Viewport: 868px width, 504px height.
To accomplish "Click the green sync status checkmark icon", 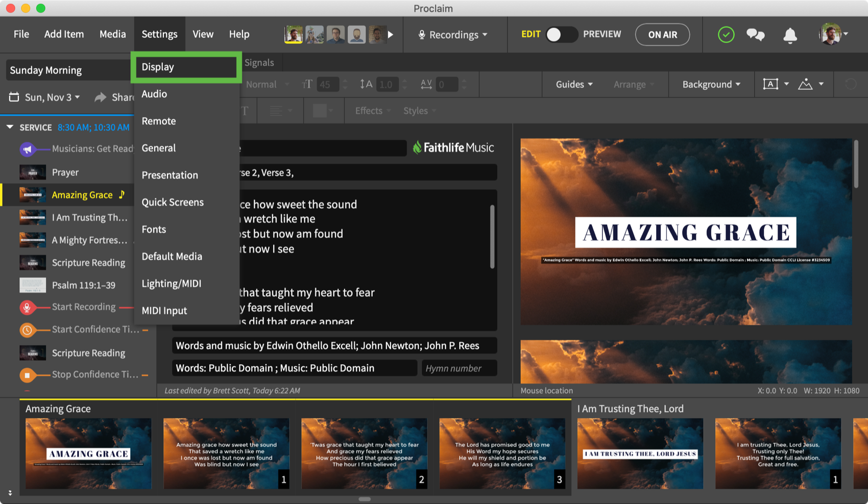I will pyautogui.click(x=726, y=35).
